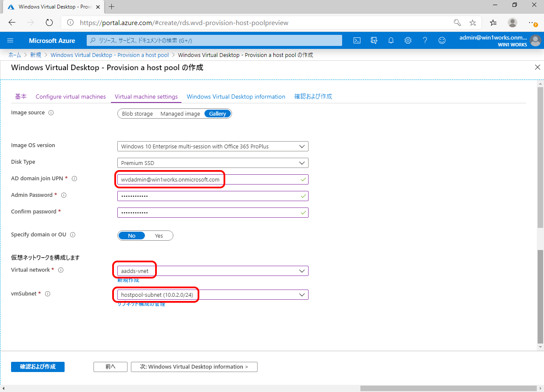Image resolution: width=544 pixels, height=392 pixels.
Task: Click the サブネット構成の管理 link
Action: (x=141, y=304)
